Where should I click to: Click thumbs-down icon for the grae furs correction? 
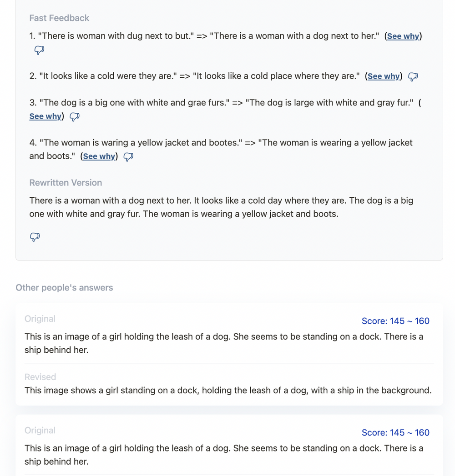[x=74, y=117]
